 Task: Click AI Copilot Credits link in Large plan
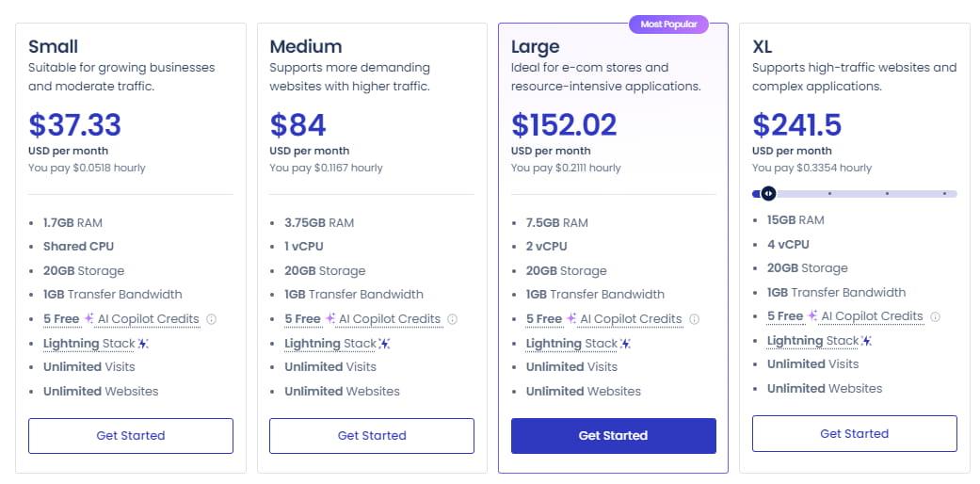pyautogui.click(x=630, y=319)
